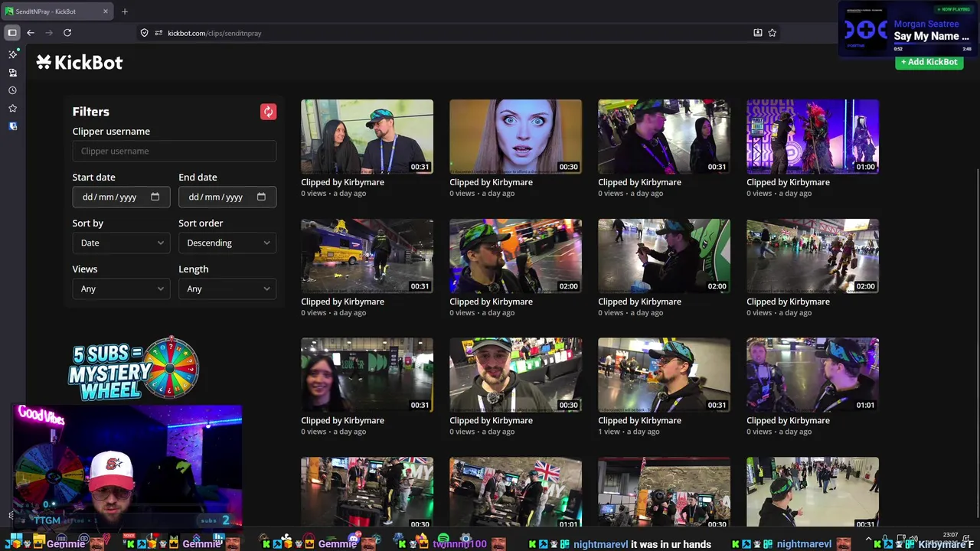Open a new browser tab

[125, 11]
